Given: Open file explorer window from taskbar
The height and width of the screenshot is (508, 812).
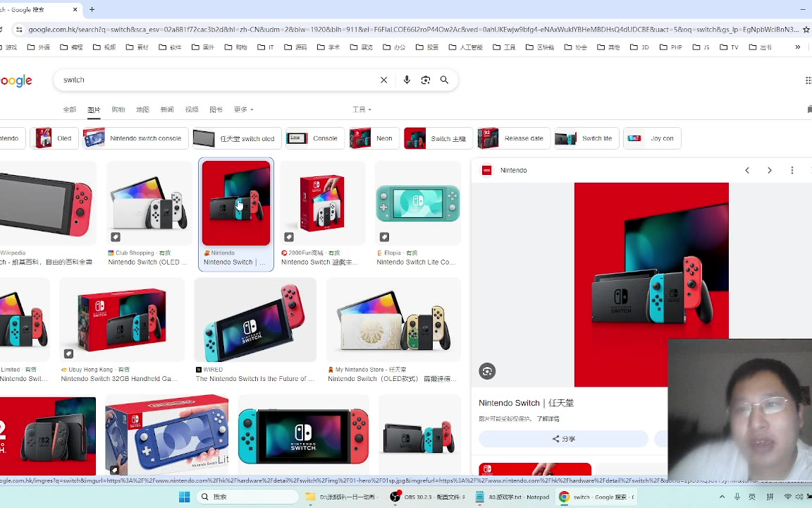Looking at the screenshot, I should [340, 497].
